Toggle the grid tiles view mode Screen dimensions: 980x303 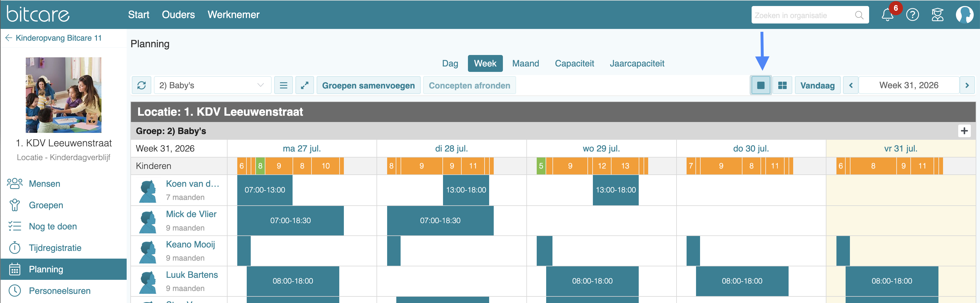pyautogui.click(x=782, y=85)
